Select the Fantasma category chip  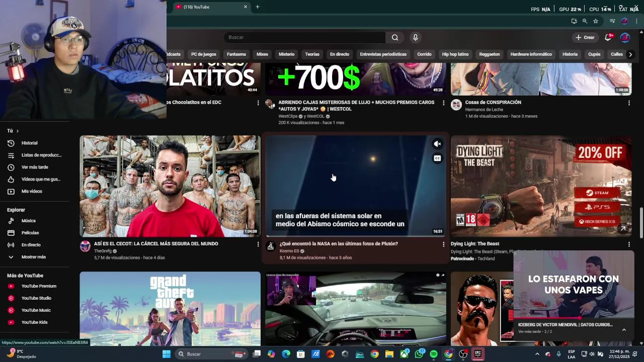[236, 54]
